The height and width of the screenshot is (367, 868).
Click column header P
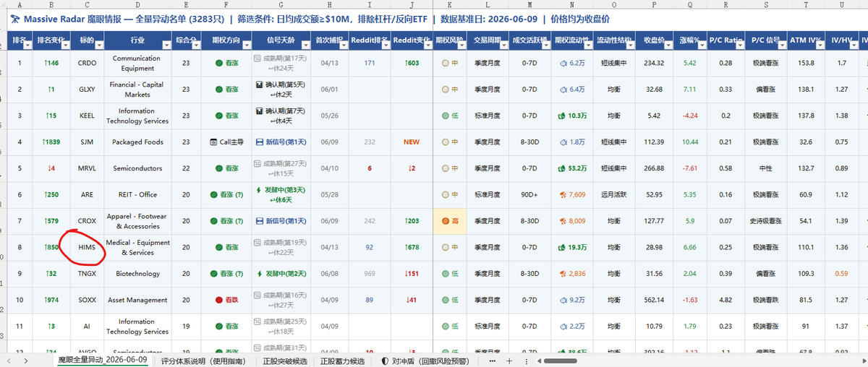click(654, 4)
